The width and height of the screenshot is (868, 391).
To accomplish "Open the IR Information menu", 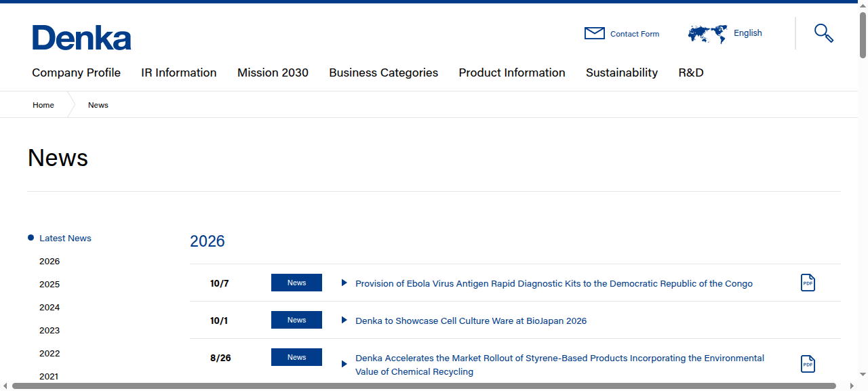I will 179,73.
